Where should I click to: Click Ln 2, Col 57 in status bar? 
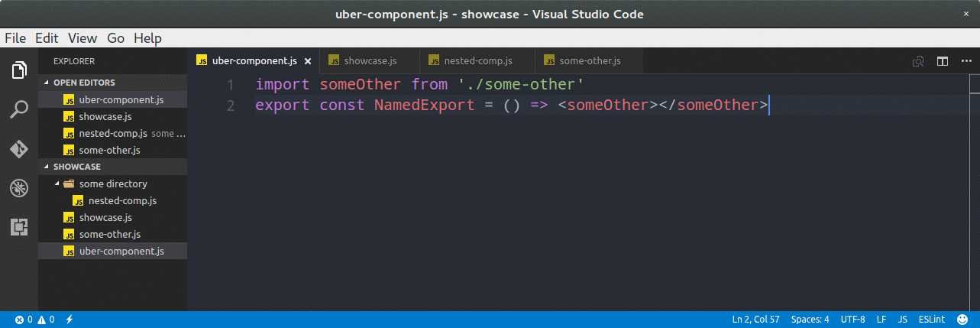756,320
